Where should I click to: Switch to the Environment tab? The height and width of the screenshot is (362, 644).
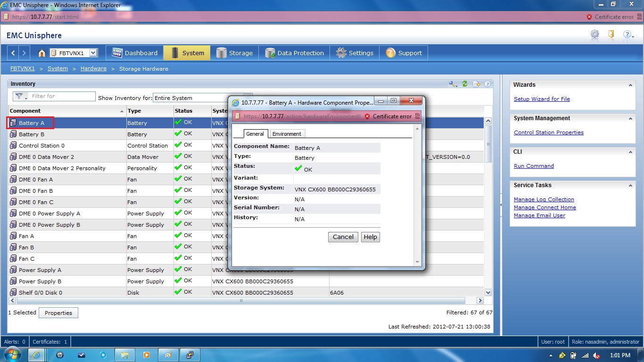tap(287, 133)
